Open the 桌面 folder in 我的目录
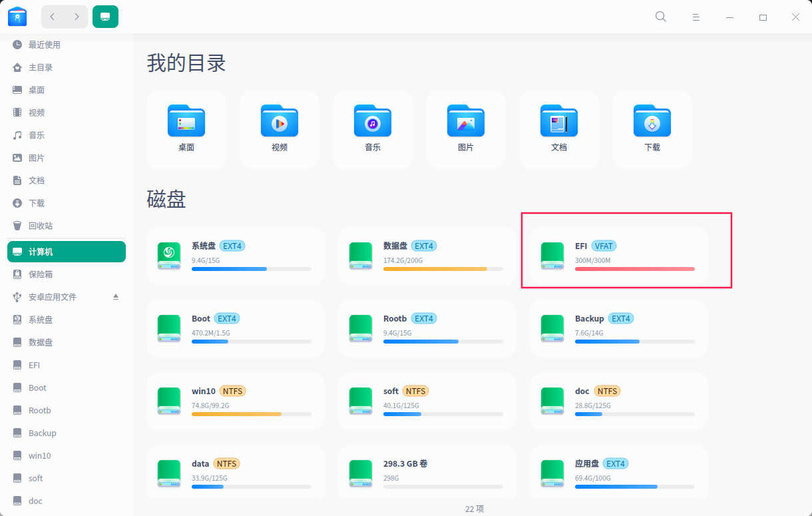Image resolution: width=812 pixels, height=516 pixels. 186,129
